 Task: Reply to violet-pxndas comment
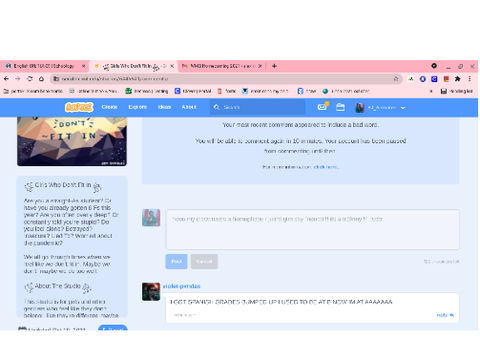click(x=445, y=315)
